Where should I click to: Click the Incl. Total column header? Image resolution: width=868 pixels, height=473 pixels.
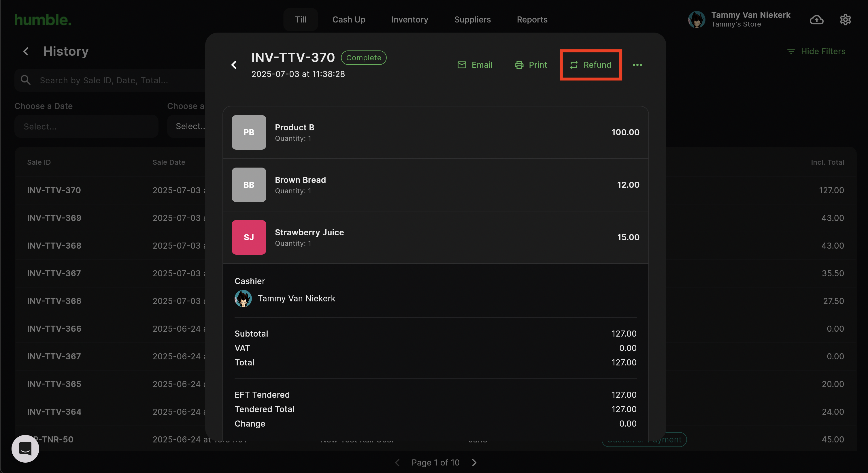click(x=827, y=162)
